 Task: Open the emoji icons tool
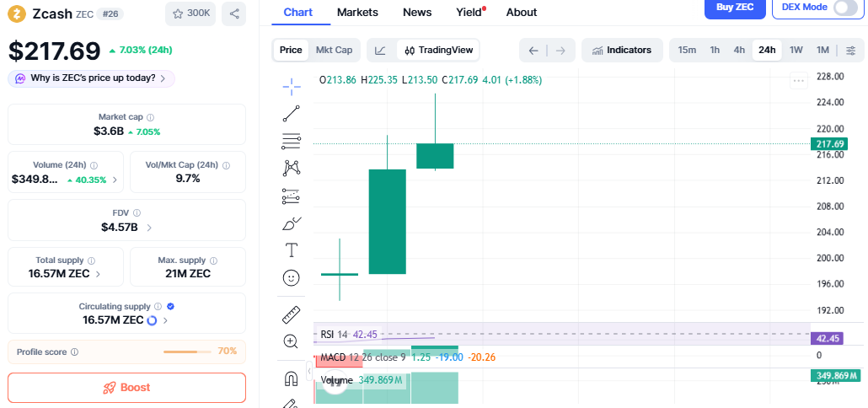click(292, 278)
